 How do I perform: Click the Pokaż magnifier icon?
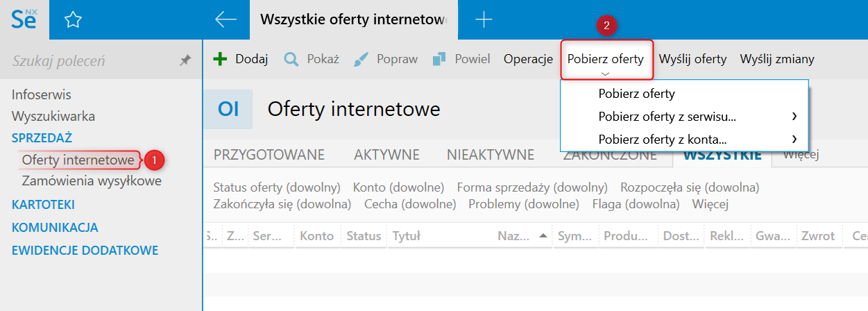[291, 59]
